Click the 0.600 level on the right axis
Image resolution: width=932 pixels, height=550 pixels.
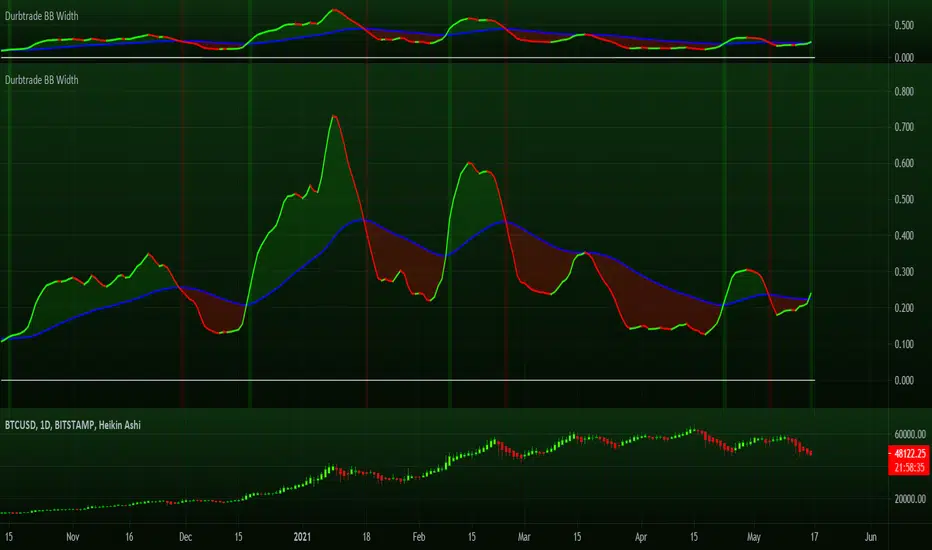904,164
